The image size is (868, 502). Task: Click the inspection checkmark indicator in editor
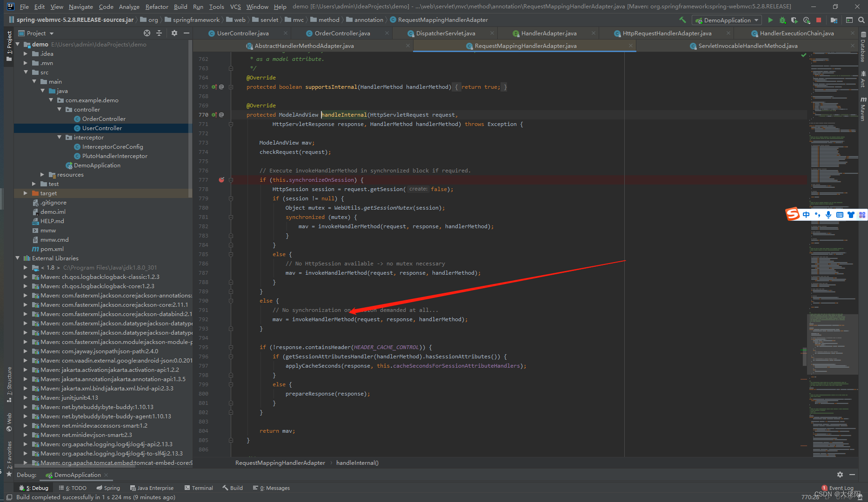[x=803, y=55]
